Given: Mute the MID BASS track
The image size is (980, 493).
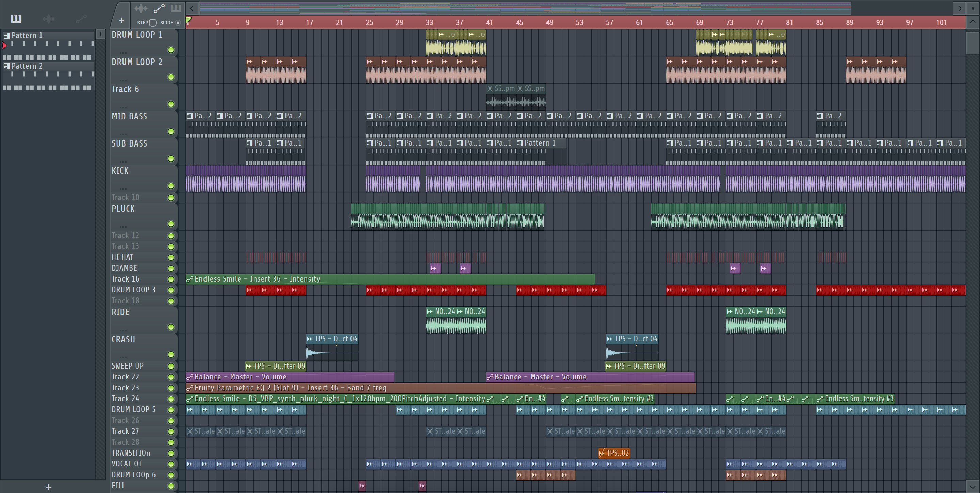Looking at the screenshot, I should click(x=171, y=132).
